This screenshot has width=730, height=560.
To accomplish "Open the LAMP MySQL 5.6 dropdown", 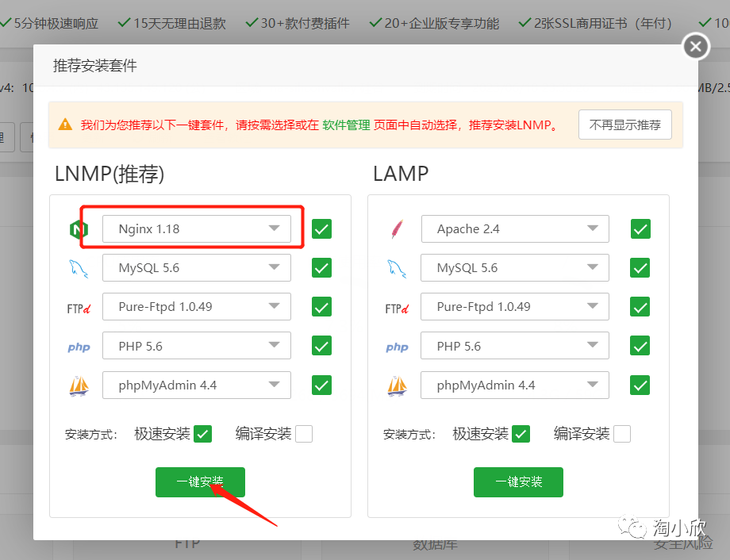I will pos(515,267).
